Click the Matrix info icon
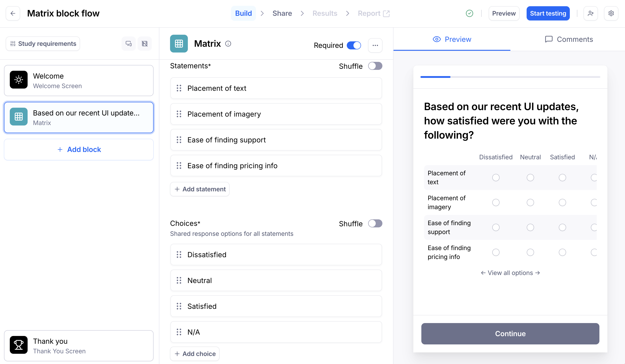 pyautogui.click(x=228, y=44)
